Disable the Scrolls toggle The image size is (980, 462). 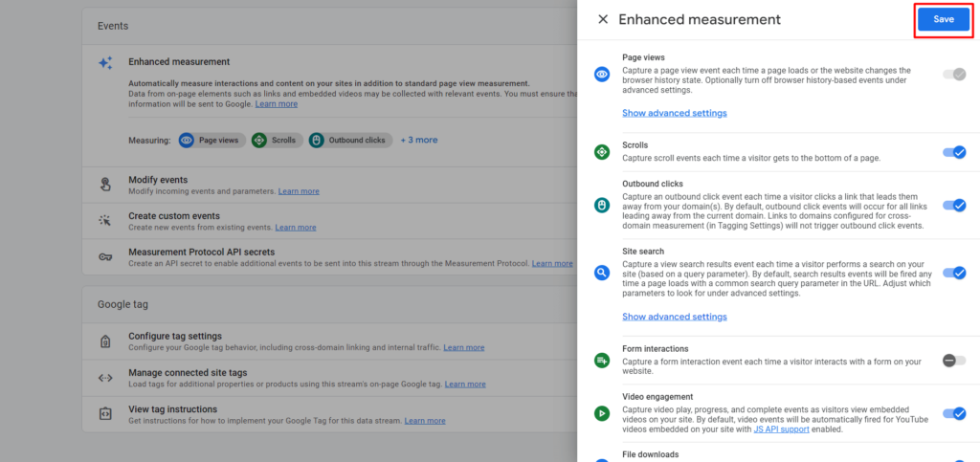pos(954,152)
